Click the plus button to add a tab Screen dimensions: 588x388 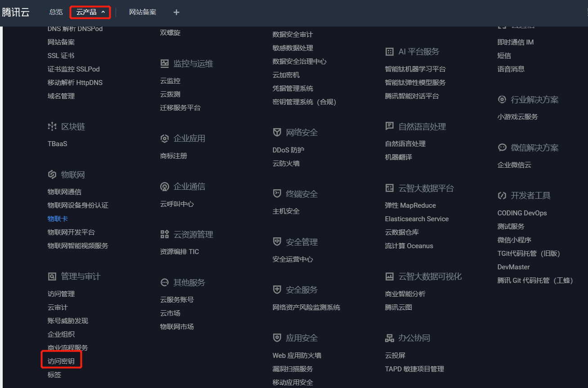click(176, 12)
